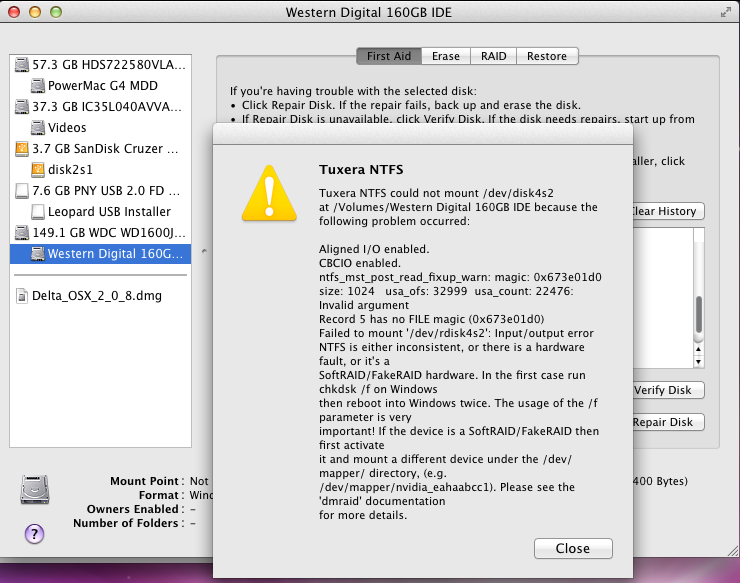This screenshot has height=583, width=740.
Task: Click the 57.3 GB HDS722580VLA drive icon
Action: tap(22, 64)
